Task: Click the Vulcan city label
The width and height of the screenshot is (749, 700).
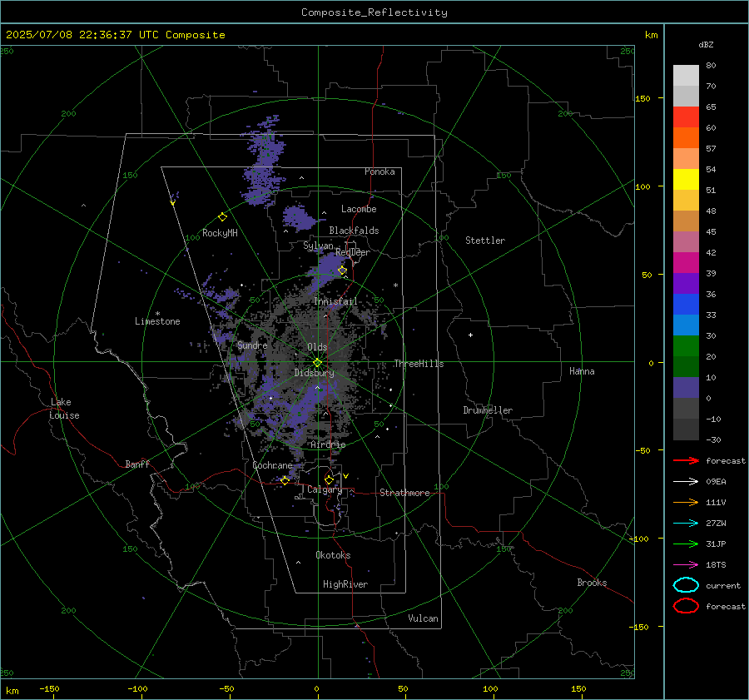Action: [423, 618]
